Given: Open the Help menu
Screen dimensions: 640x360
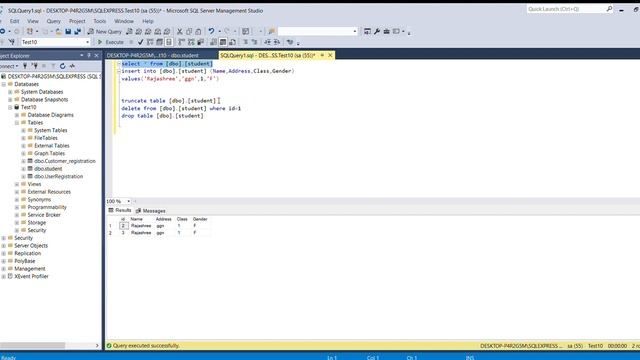Looking at the screenshot, I should [148, 21].
